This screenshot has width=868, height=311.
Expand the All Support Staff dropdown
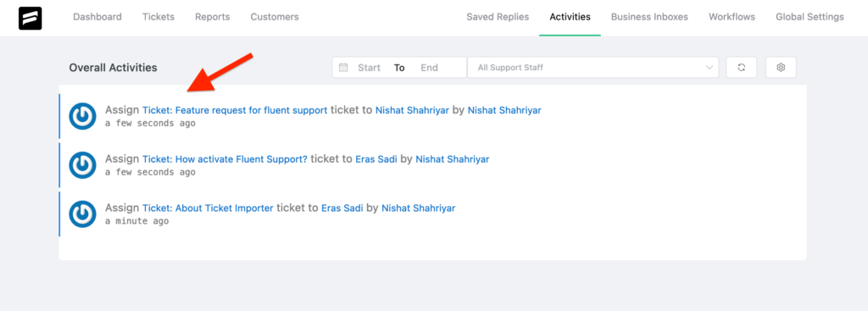pyautogui.click(x=593, y=68)
